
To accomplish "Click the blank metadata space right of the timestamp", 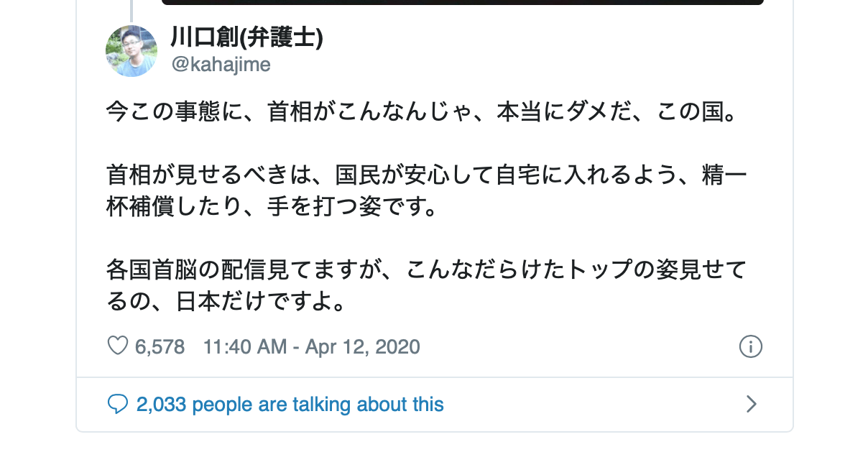I will (x=575, y=347).
